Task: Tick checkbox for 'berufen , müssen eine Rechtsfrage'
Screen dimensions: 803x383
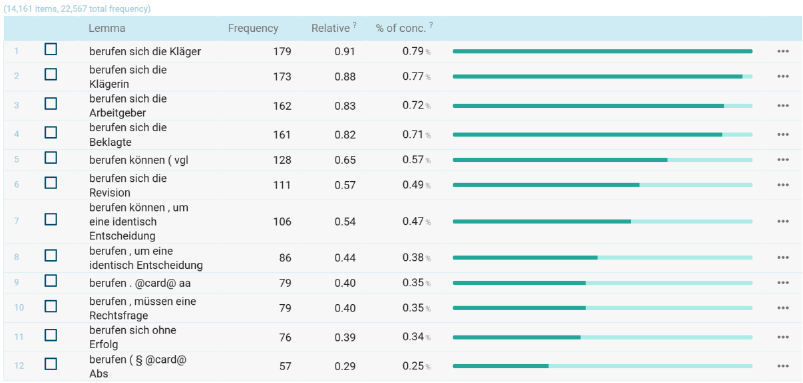Action: coord(51,306)
